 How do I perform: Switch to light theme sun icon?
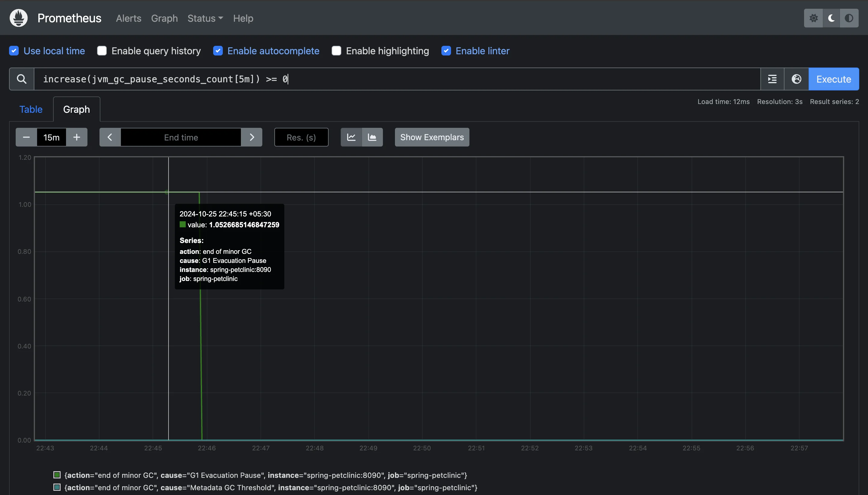[813, 18]
